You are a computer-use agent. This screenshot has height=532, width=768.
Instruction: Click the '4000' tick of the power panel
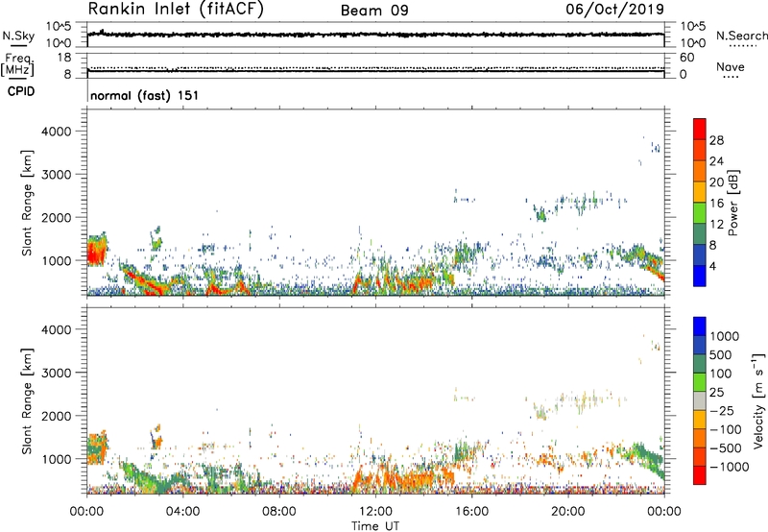pyautogui.click(x=57, y=132)
